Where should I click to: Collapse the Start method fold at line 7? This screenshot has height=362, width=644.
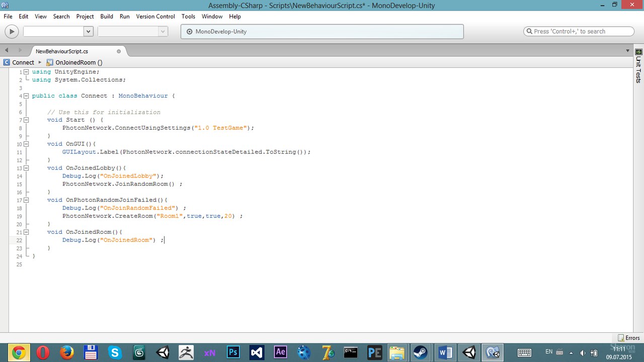coord(26,120)
